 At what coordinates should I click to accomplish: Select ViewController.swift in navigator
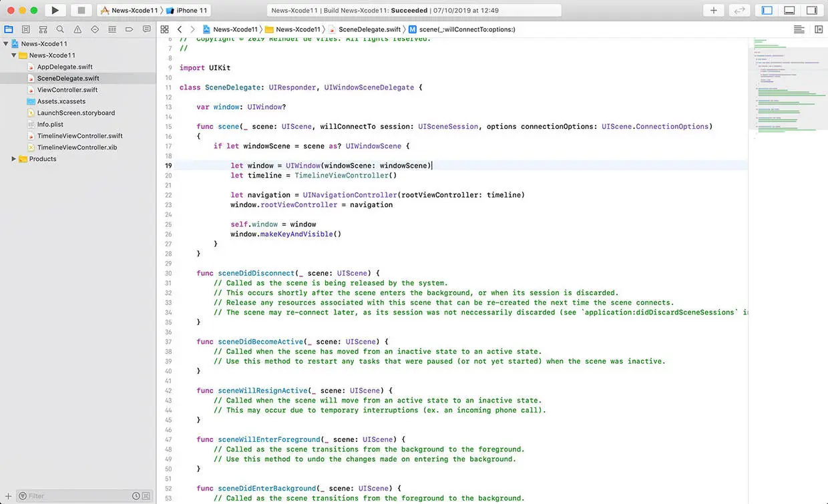pyautogui.click(x=67, y=90)
